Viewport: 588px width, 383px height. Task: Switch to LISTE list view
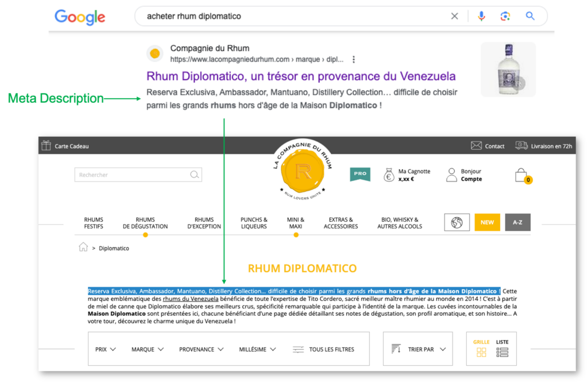pyautogui.click(x=502, y=348)
